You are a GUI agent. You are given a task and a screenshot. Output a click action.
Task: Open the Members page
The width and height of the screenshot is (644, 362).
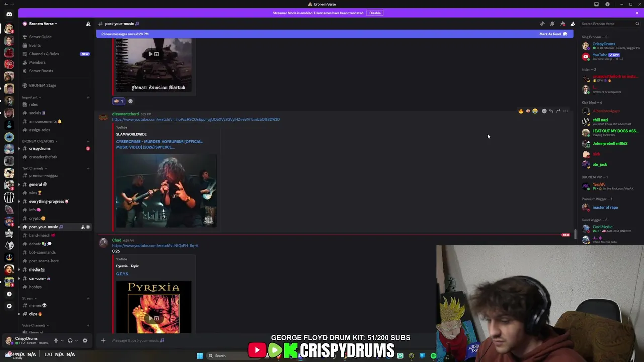37,62
